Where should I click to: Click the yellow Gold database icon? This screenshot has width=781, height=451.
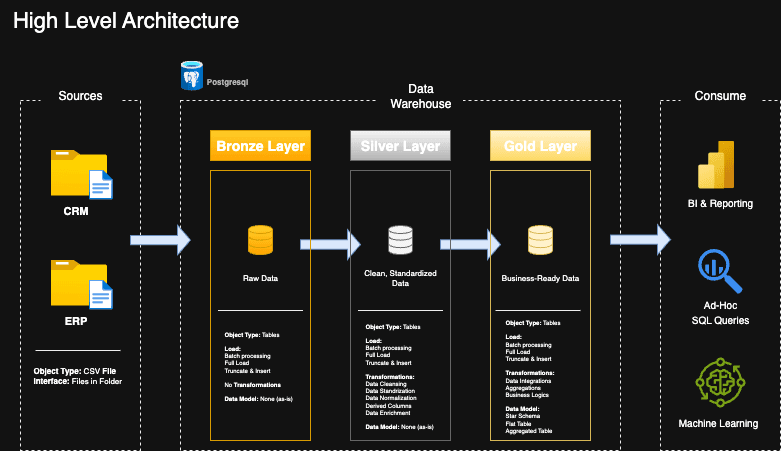pos(540,240)
